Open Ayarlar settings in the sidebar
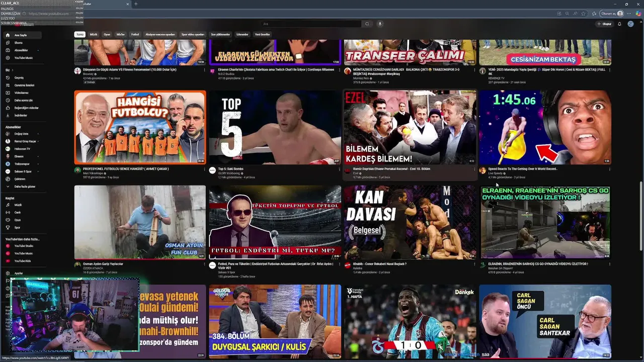 [x=23, y=273]
